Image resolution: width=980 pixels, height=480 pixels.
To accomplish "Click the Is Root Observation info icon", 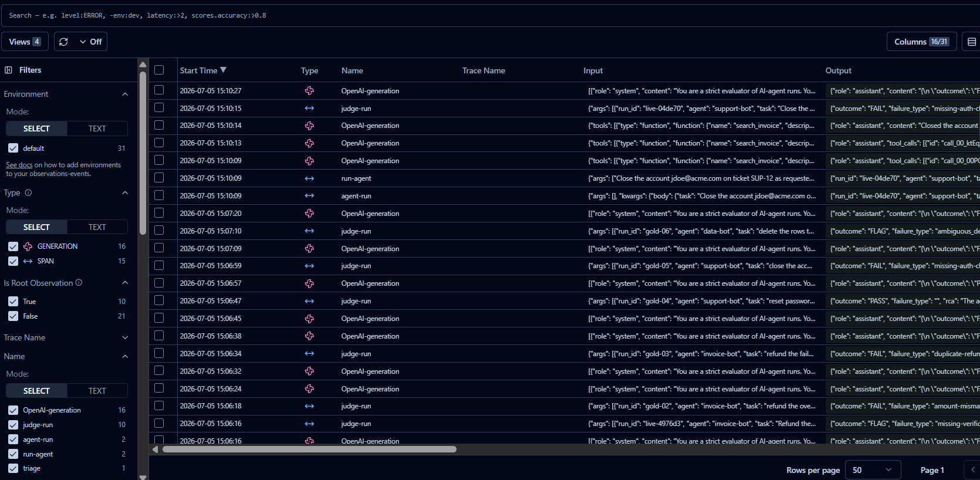I will [x=79, y=283].
